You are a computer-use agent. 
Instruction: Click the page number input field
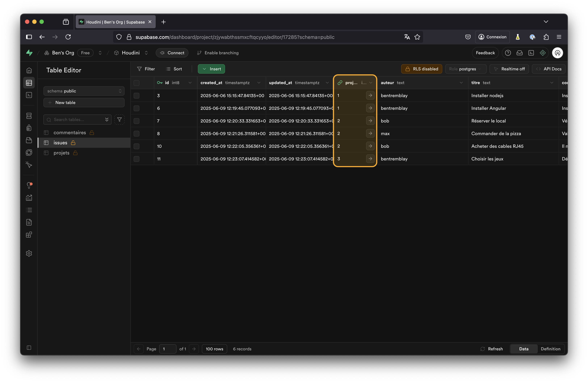(x=168, y=349)
